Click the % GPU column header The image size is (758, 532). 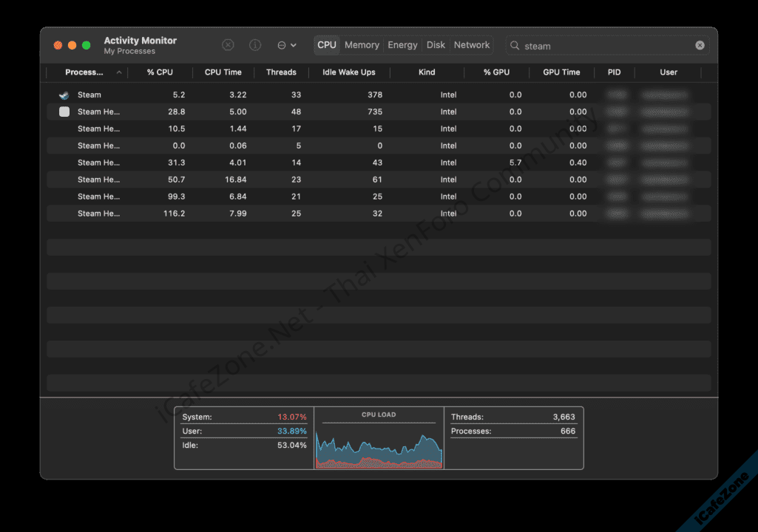point(496,72)
